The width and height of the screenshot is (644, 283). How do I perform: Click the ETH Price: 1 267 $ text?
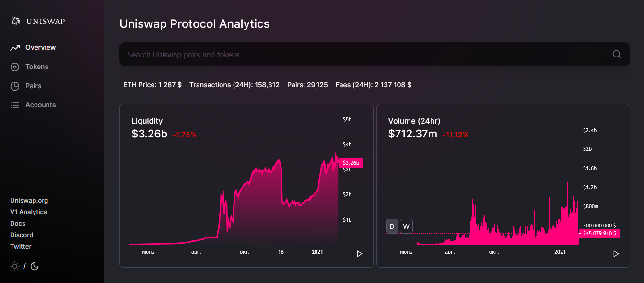click(x=152, y=85)
